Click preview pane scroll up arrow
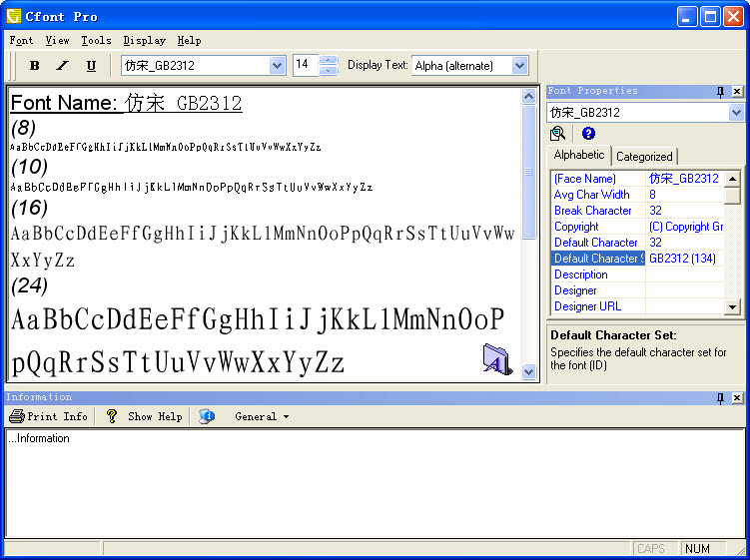Screen dimensions: 750x560 click(528, 96)
